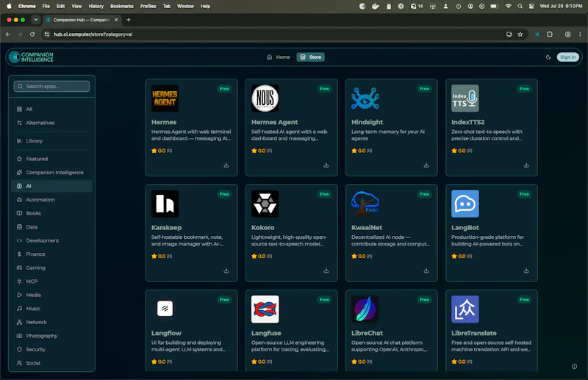Image resolution: width=588 pixels, height=380 pixels.
Task: Open the Chrome tab search dropdown arrow
Action: [x=36, y=20]
